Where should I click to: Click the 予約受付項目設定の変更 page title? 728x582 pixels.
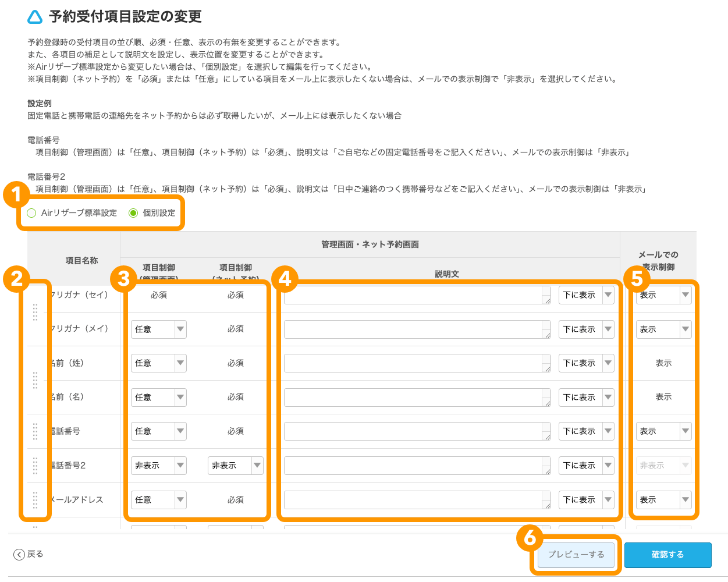(x=125, y=17)
